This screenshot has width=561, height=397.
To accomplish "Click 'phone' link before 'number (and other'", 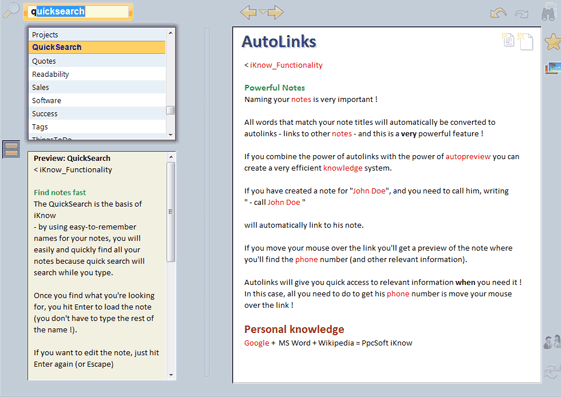I will point(306,260).
